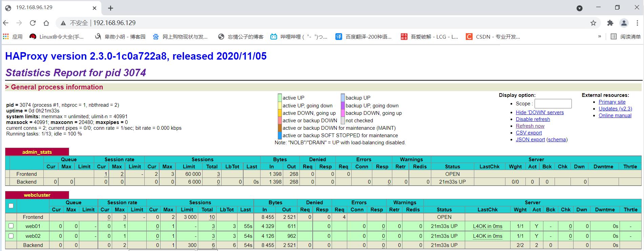
Task: Focus the Scope input field
Action: pos(553,104)
